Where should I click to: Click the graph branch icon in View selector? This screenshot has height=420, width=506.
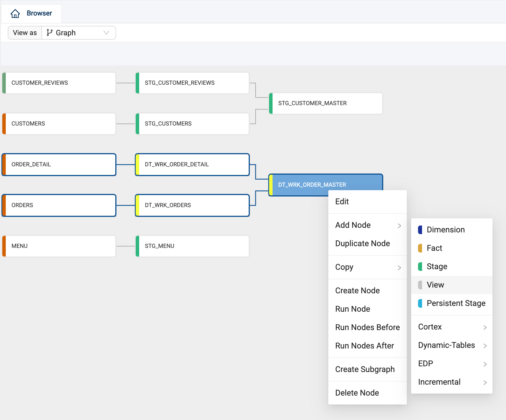pos(49,33)
